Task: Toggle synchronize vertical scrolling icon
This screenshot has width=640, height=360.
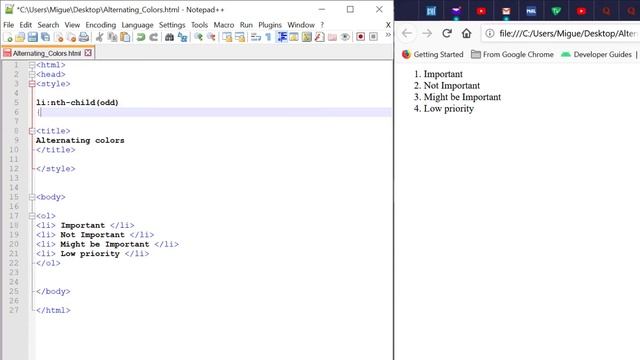Action: [227, 37]
